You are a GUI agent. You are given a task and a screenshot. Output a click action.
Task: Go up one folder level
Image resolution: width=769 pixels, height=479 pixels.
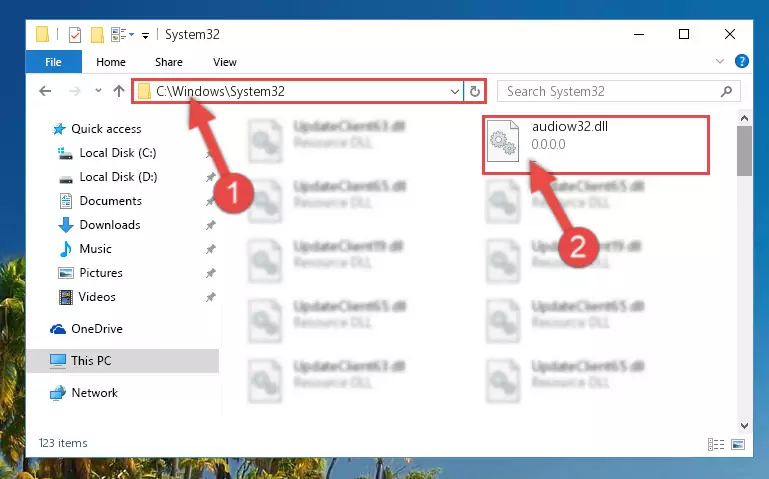(x=119, y=91)
